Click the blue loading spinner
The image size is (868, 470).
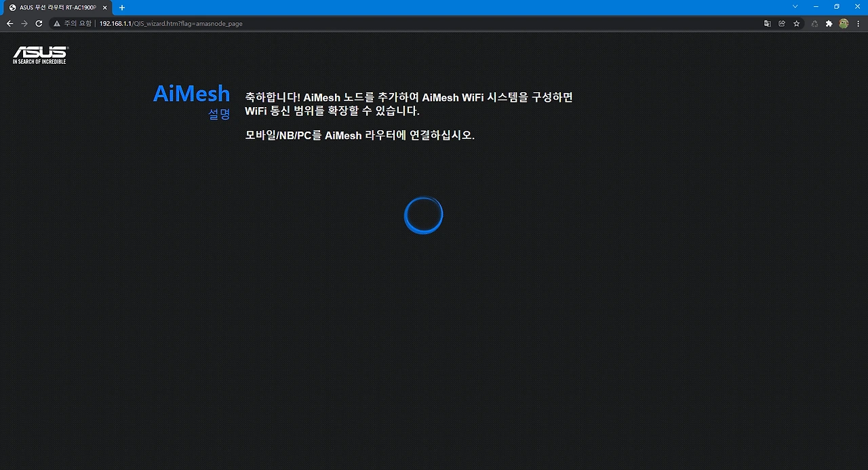pyautogui.click(x=423, y=214)
